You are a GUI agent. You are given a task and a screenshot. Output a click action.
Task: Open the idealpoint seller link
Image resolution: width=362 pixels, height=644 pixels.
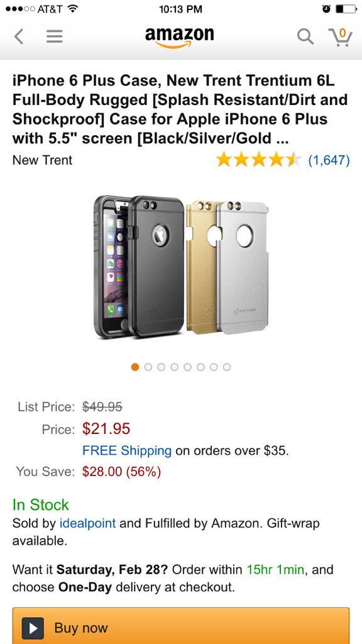coord(88,523)
